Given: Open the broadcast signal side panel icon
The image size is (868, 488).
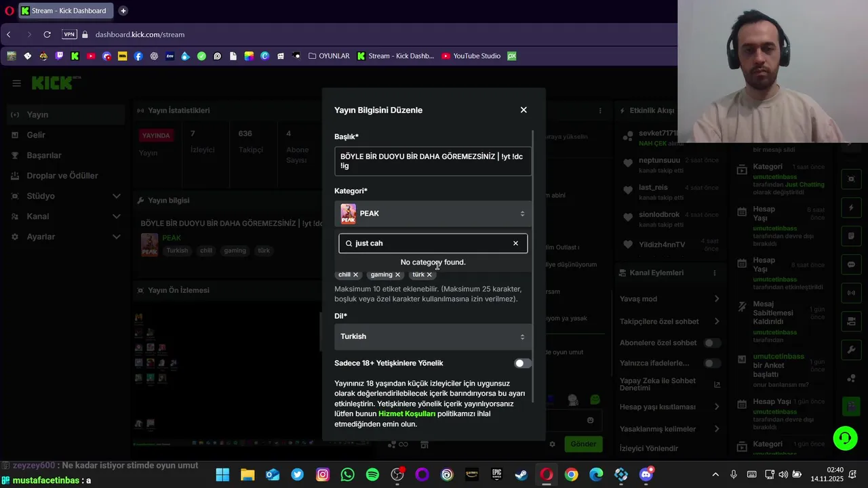Looking at the screenshot, I should point(851,293).
